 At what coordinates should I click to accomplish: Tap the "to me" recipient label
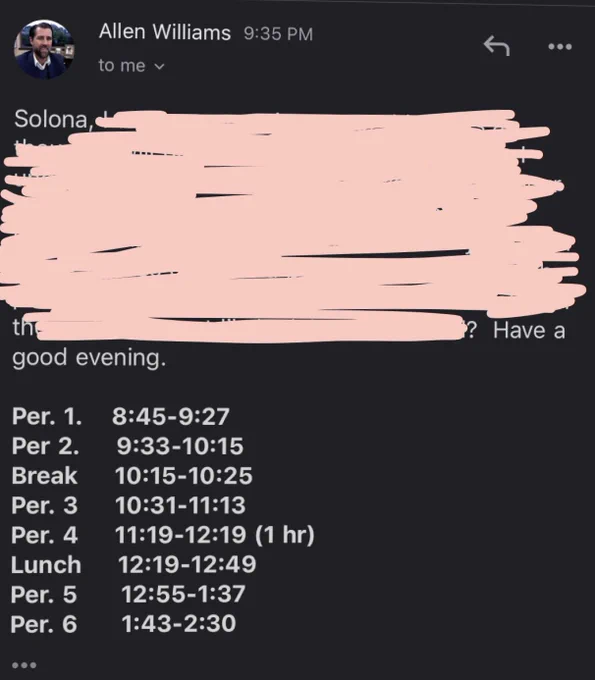click(x=122, y=65)
